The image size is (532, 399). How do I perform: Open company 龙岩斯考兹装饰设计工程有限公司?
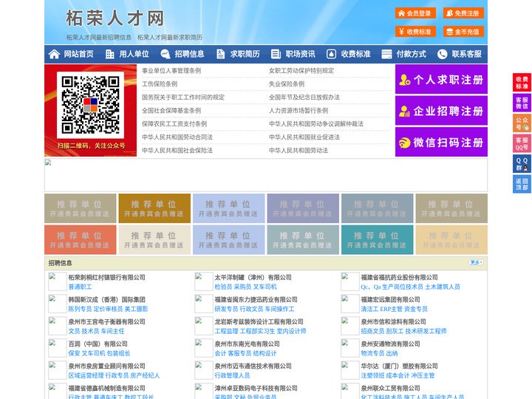coord(259,321)
